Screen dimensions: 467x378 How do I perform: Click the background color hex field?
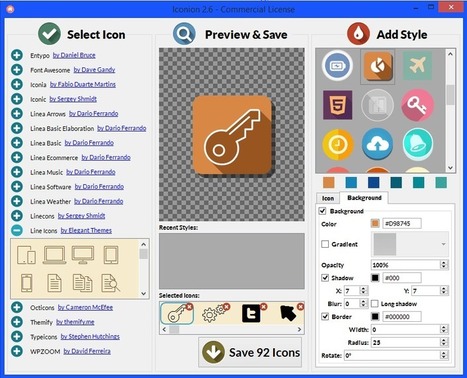tap(402, 223)
